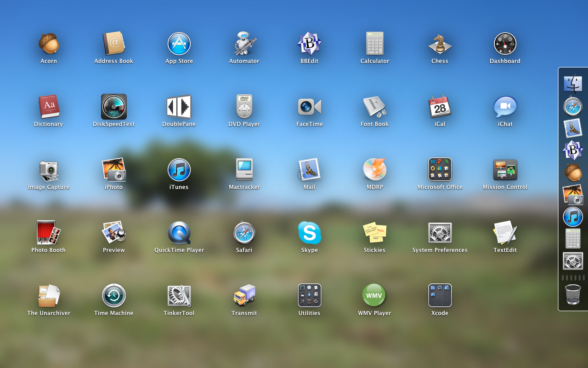Launch DoublePane
This screenshot has width=588, height=368.
coord(179,107)
